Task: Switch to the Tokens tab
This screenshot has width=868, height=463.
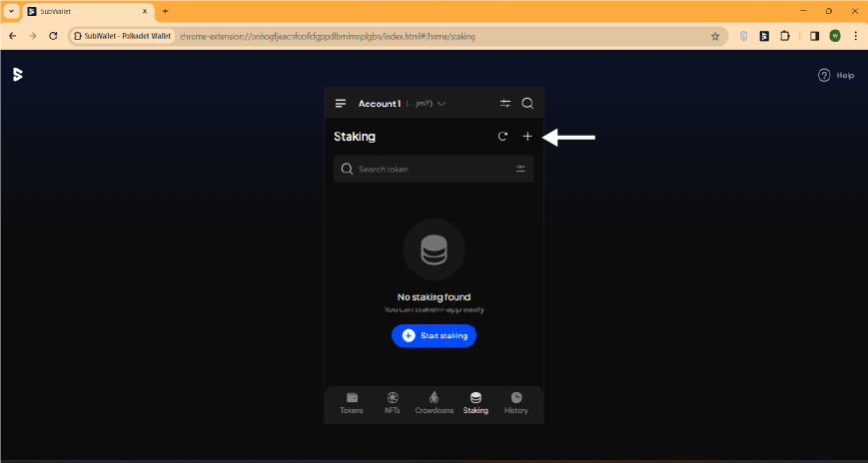Action: (x=352, y=402)
